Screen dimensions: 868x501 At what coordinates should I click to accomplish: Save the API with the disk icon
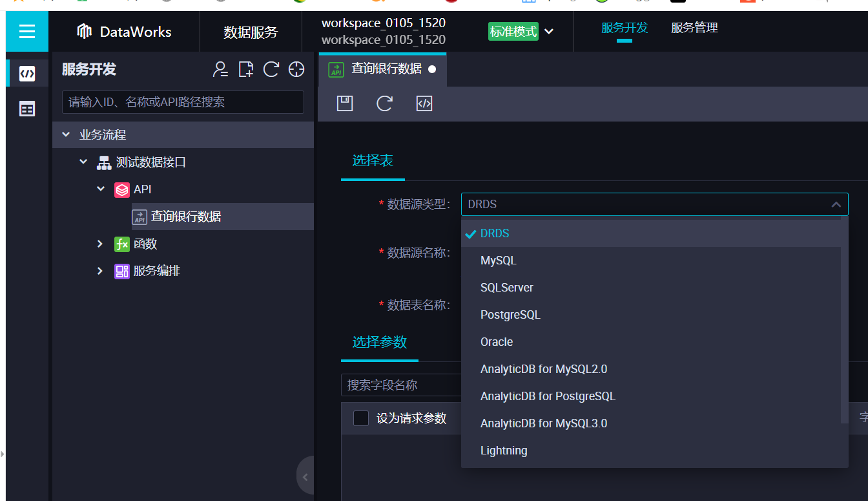(x=345, y=103)
